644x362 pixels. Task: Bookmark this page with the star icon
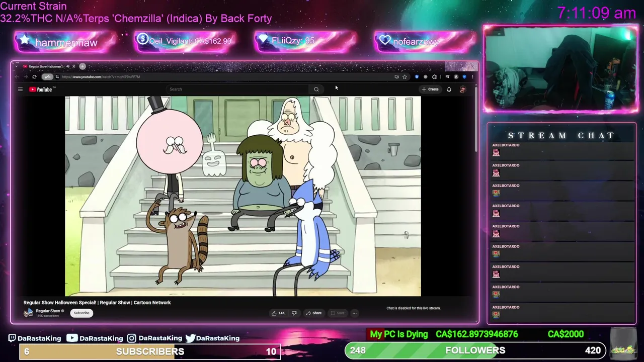coord(405,77)
